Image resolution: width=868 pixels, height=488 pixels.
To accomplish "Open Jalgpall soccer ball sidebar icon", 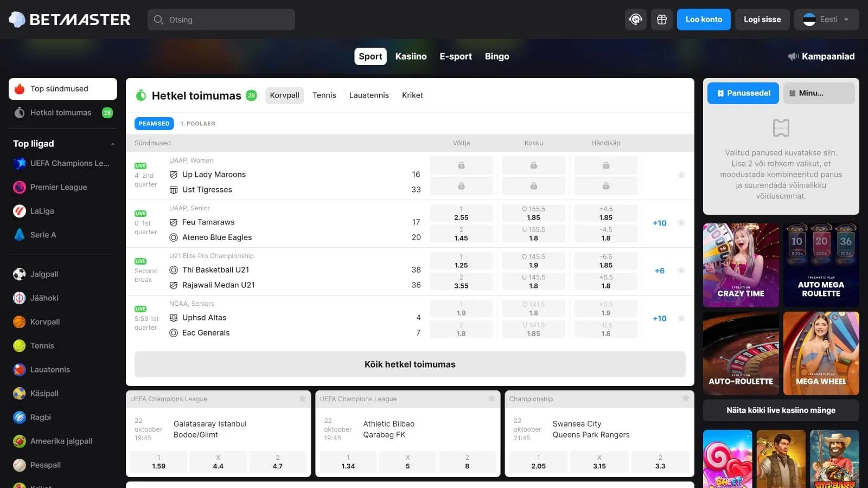I will 20,274.
